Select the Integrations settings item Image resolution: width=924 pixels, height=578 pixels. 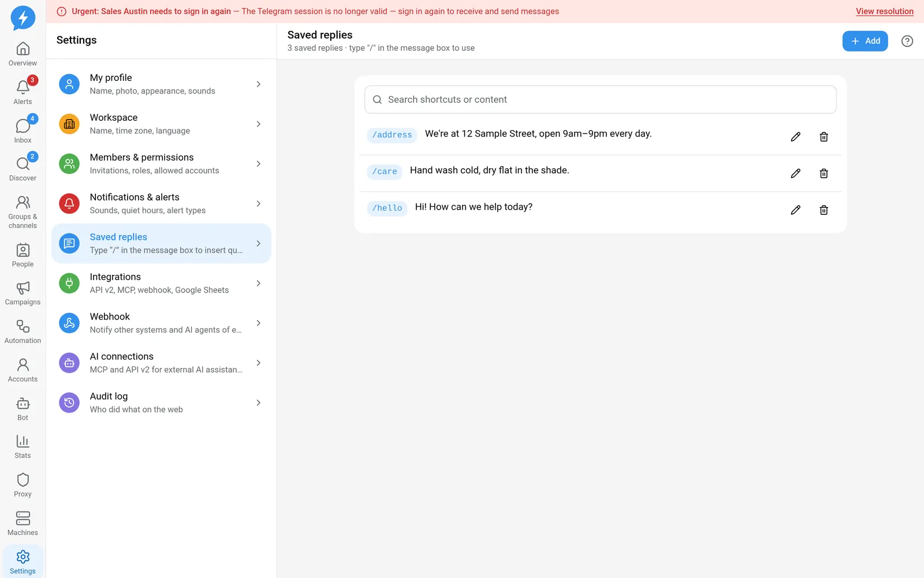point(161,283)
